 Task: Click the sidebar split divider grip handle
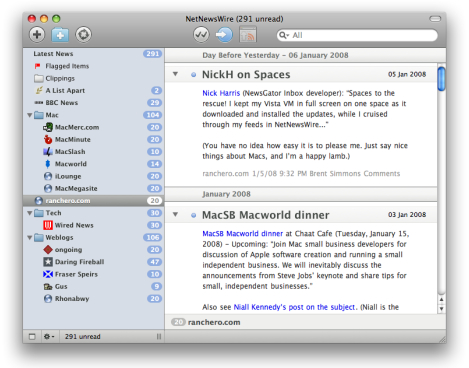(159, 337)
